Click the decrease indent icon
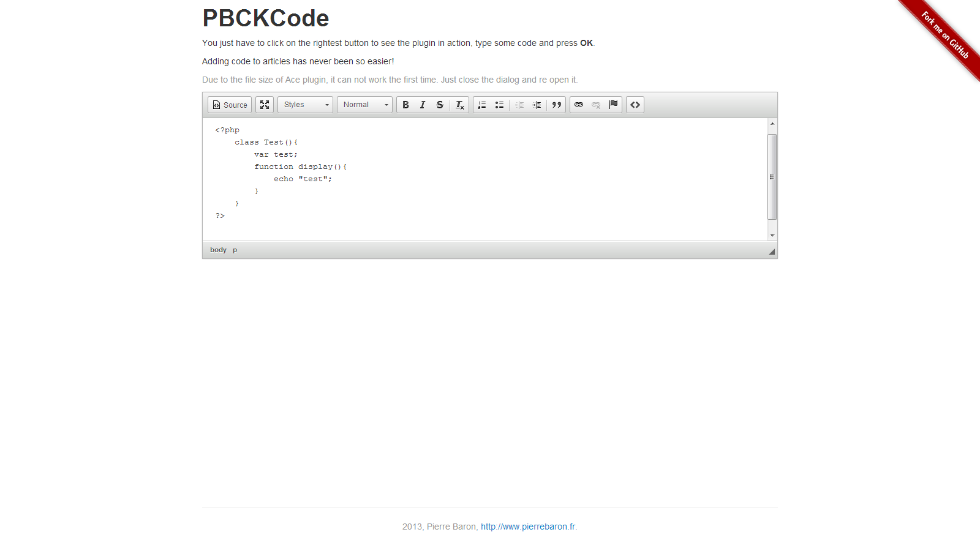 pos(519,105)
